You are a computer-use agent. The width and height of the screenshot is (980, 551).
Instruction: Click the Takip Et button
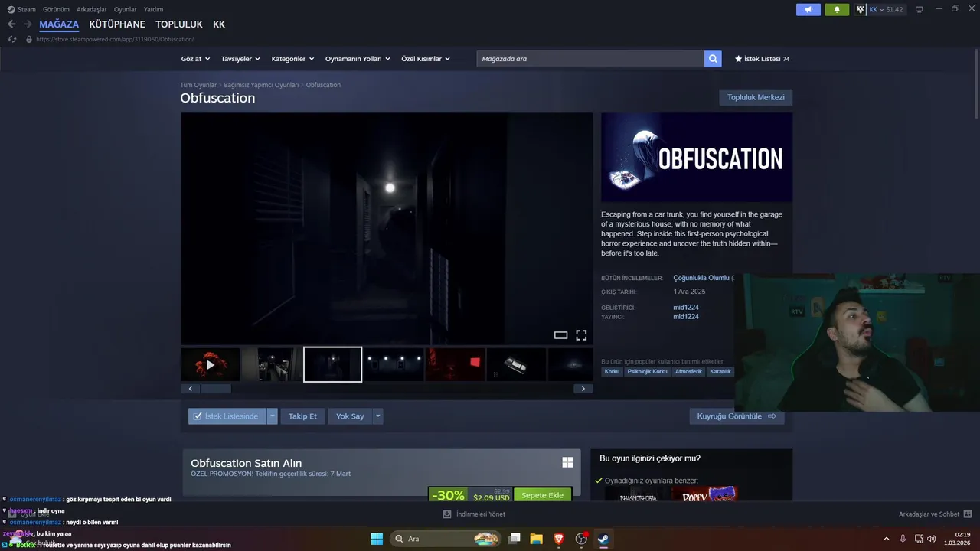click(302, 416)
